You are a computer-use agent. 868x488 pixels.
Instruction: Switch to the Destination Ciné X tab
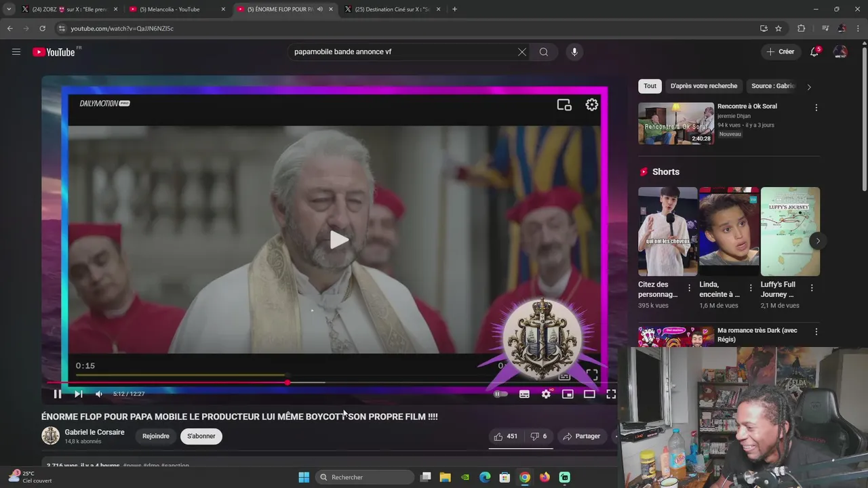tap(393, 9)
